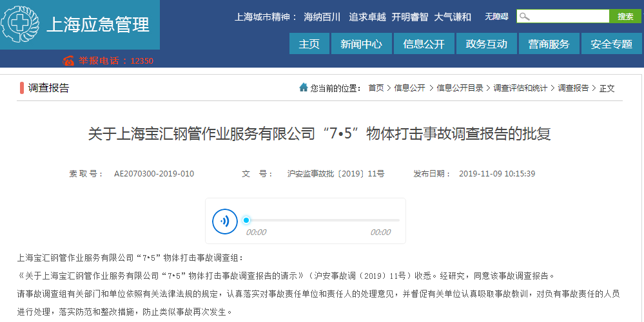Click 调查报告 in the breadcrumb
The height and width of the screenshot is (322, 644).
coord(573,88)
